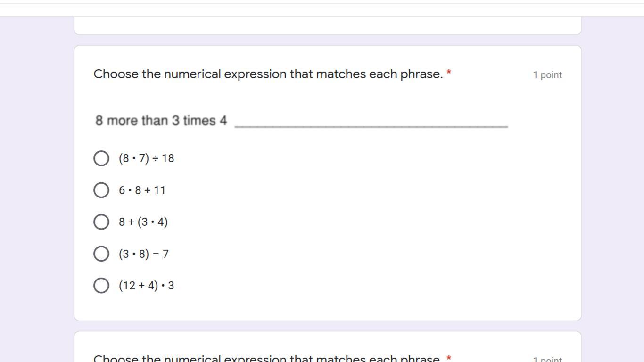Click the "1 point" label on the next question
The height and width of the screenshot is (362, 644).
547,360
